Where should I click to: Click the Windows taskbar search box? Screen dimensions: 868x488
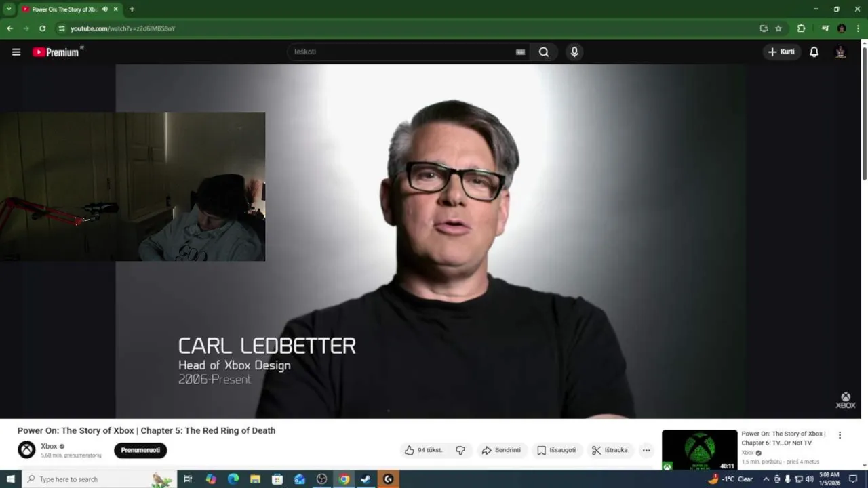99,479
